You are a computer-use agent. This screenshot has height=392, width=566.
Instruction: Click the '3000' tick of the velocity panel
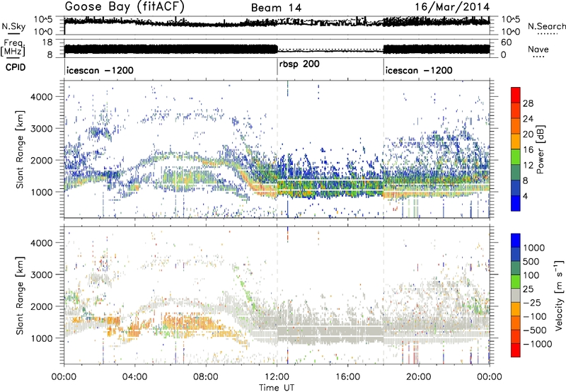tap(43, 275)
